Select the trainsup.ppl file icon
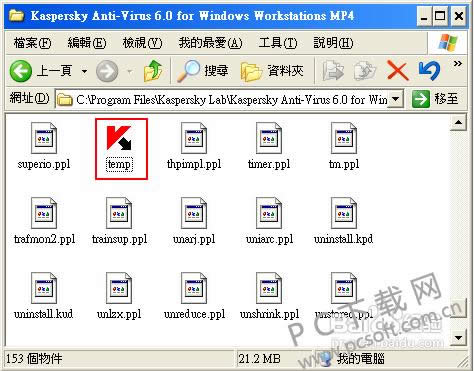Image resolution: width=474 pixels, height=371 pixels. [119, 213]
